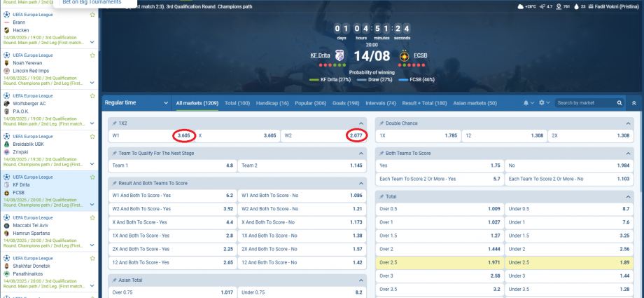This screenshot has width=644, height=298.
Task: Click the magnifier icon in market search
Action: pos(619,103)
